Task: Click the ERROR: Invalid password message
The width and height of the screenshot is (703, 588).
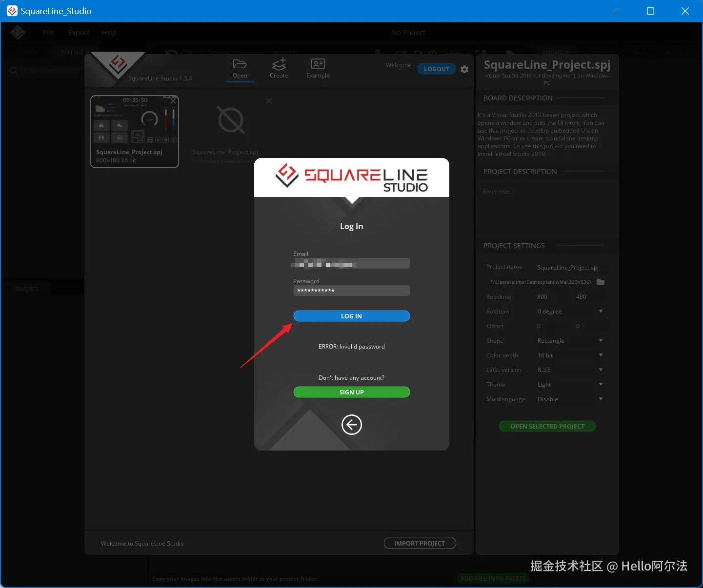Action: pos(351,347)
